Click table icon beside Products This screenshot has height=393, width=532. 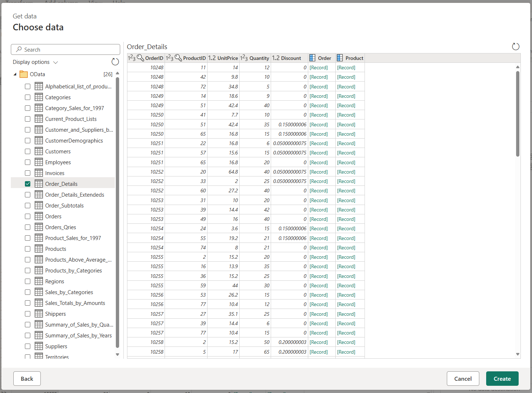pyautogui.click(x=39, y=249)
